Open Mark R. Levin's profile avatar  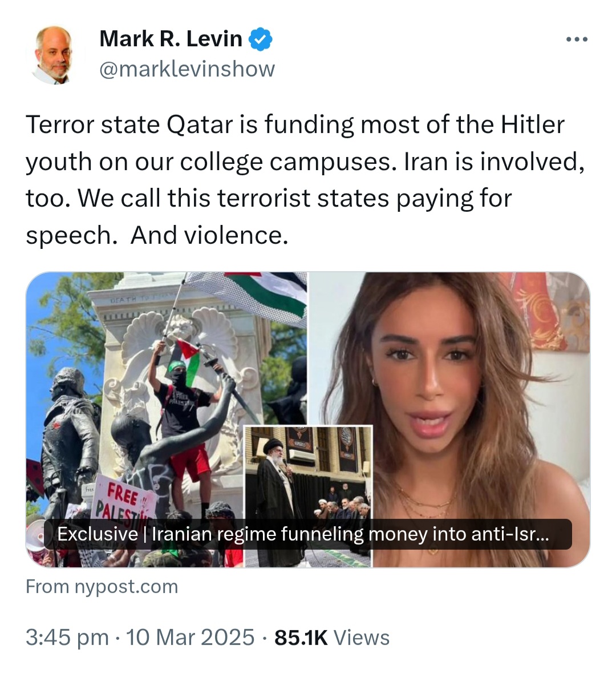(54, 55)
